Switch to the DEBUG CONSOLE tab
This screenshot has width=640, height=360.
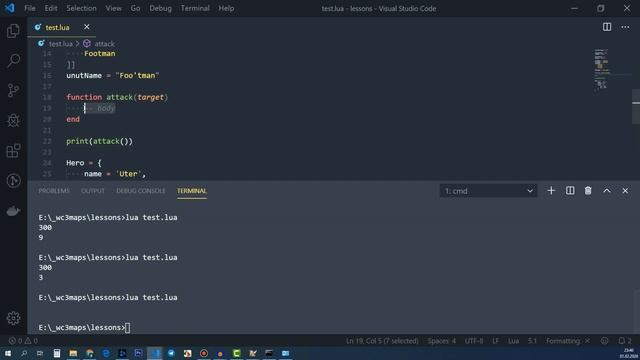[x=141, y=191]
